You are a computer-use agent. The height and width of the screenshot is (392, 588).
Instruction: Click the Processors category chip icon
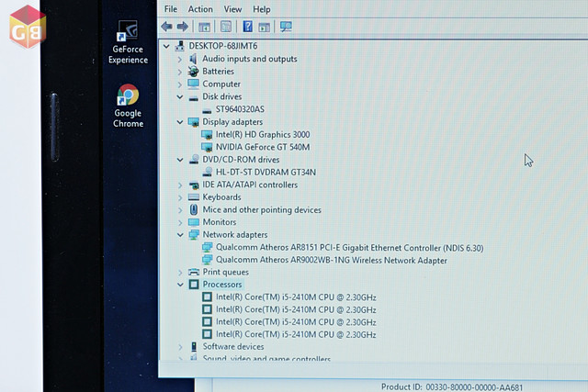pyautogui.click(x=194, y=285)
